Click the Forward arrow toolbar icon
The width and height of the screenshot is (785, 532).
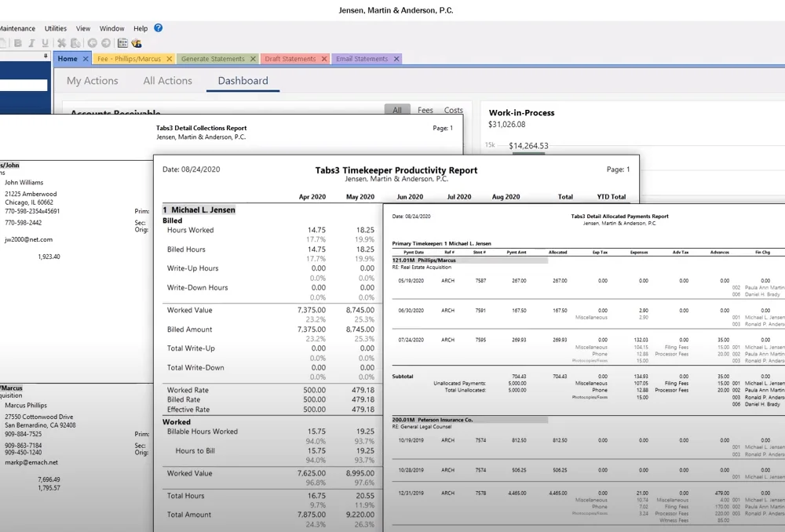[106, 43]
